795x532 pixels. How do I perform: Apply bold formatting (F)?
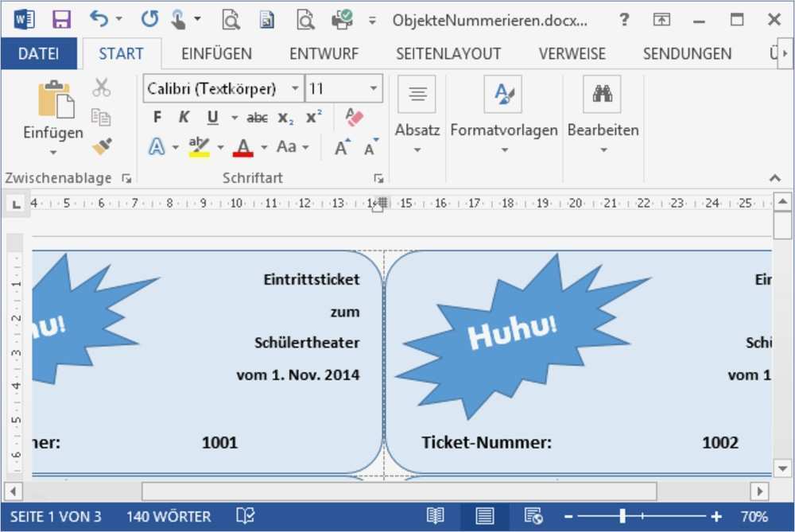[156, 117]
